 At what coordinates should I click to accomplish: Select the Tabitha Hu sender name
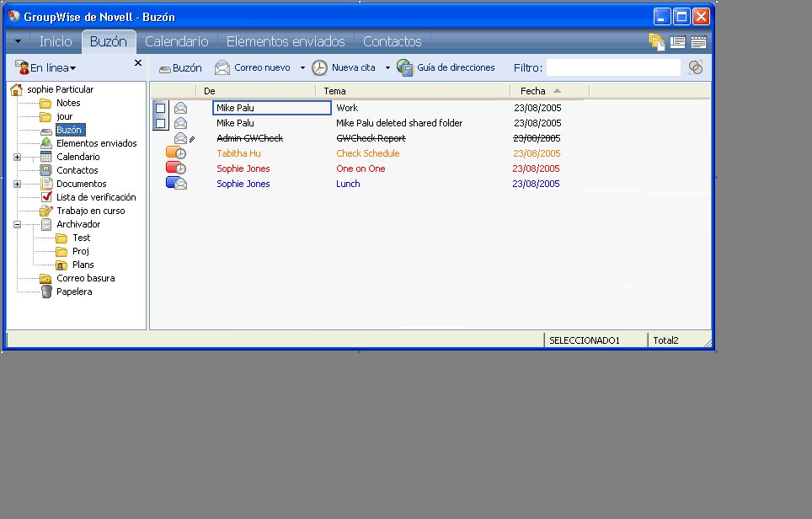(x=238, y=153)
